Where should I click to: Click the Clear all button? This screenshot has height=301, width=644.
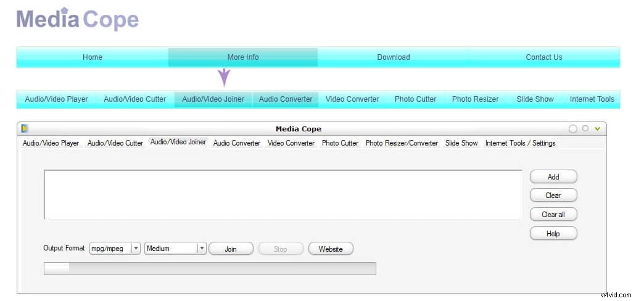point(553,215)
